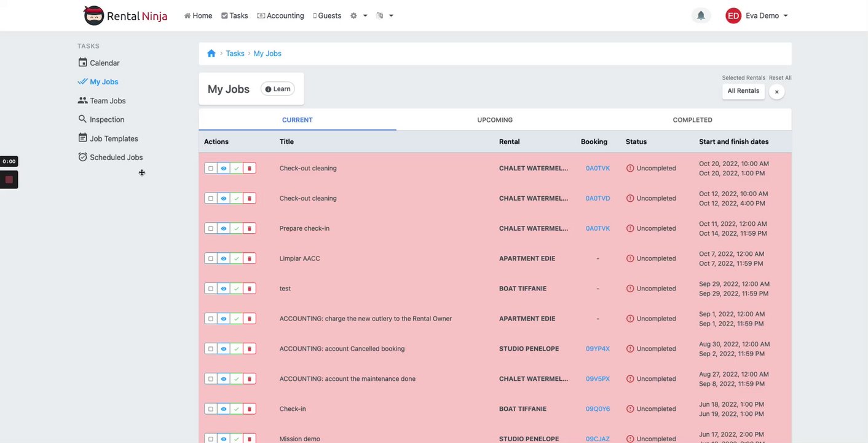Delete the Limpiar AACC job

(249, 258)
